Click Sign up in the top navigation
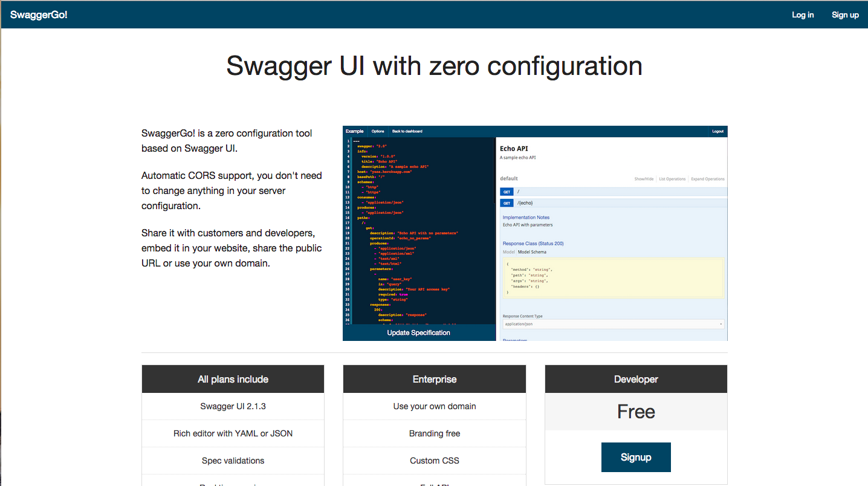Screen dimensions: 868x486 pos(844,15)
